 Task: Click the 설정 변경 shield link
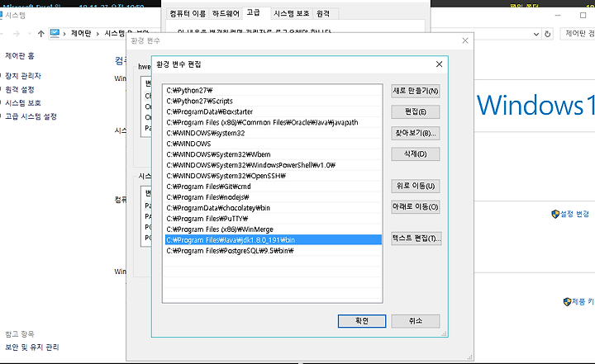pos(570,214)
